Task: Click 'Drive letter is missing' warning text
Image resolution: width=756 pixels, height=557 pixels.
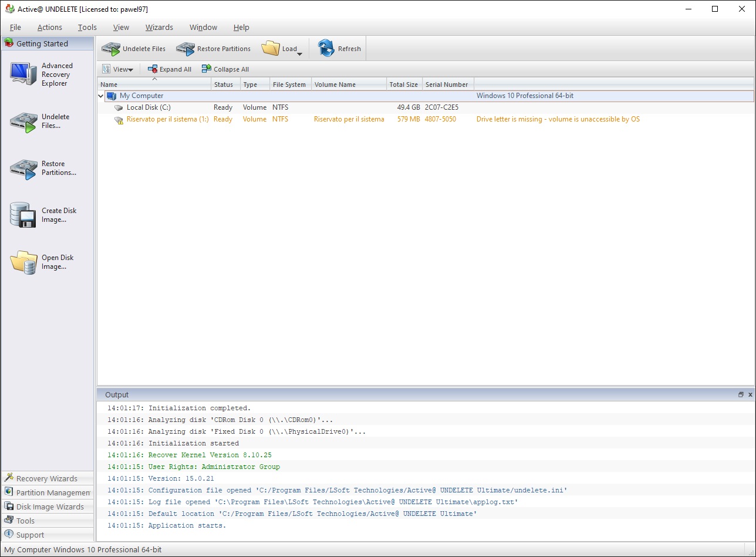Action: click(x=558, y=120)
